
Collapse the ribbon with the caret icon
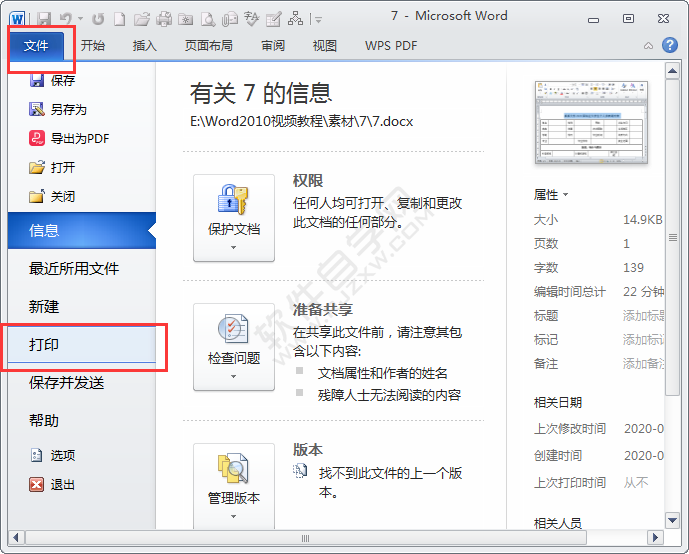click(648, 46)
